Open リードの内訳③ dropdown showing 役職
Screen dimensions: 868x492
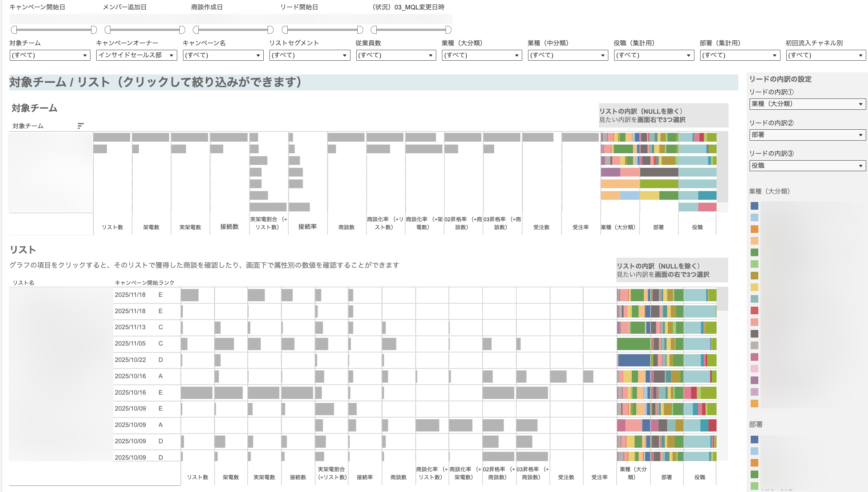pos(807,166)
